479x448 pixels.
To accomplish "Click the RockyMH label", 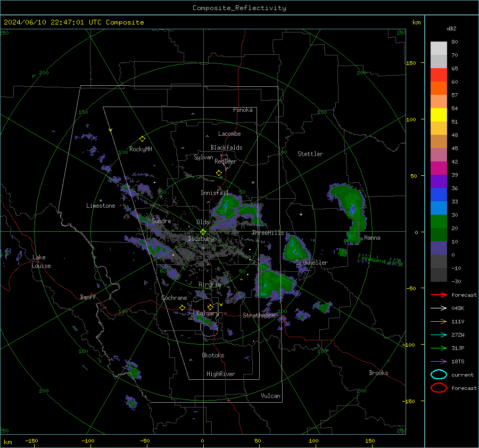I will click(x=141, y=149).
